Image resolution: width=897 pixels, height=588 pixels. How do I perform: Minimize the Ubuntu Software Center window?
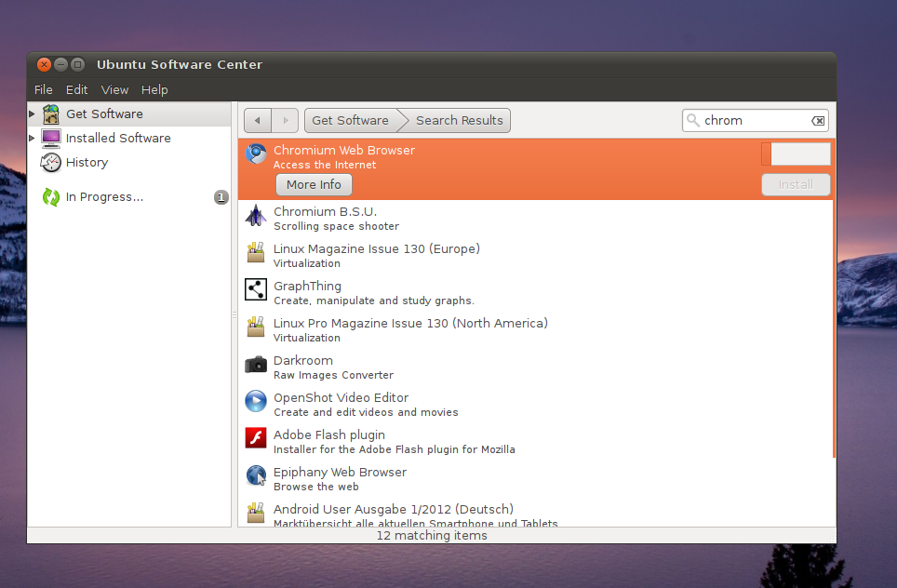pyautogui.click(x=60, y=64)
